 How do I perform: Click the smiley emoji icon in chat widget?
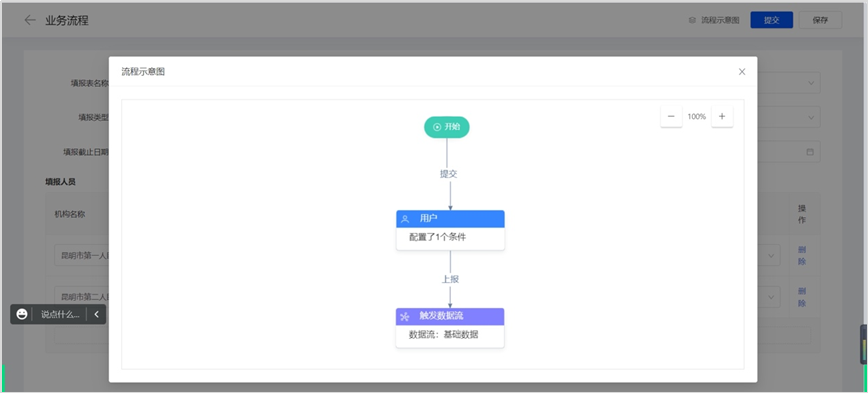[x=22, y=314]
